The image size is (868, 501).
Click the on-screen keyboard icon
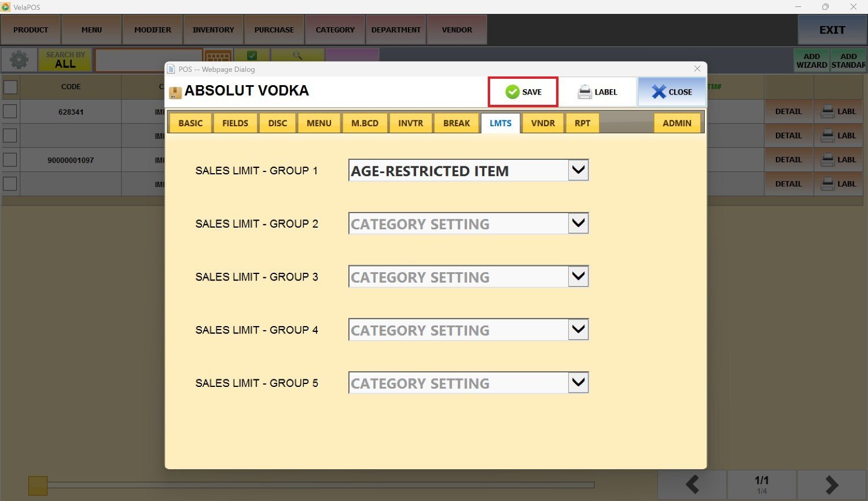coord(218,57)
